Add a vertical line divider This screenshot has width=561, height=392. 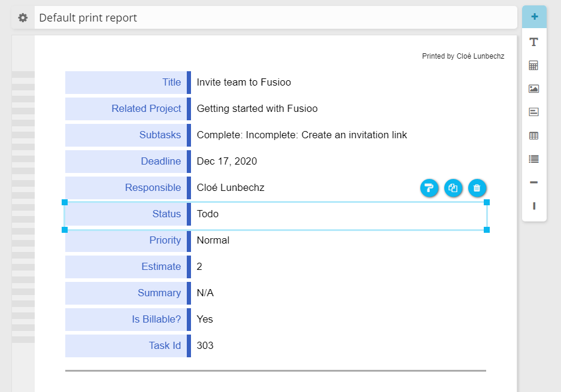coord(534,206)
